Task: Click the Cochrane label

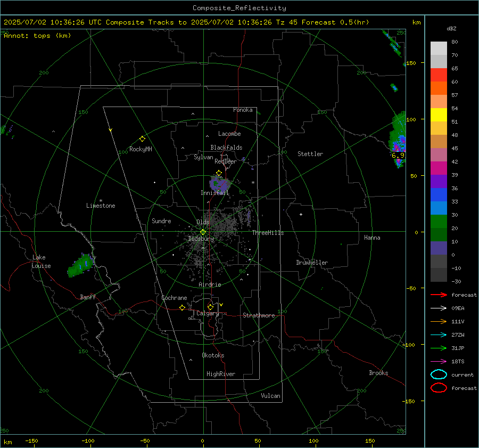Action: (x=174, y=298)
